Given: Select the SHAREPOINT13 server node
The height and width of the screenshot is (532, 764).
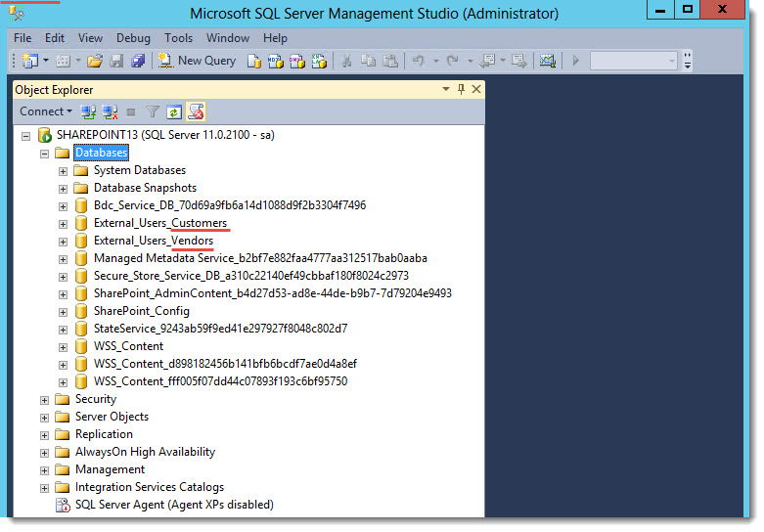Looking at the screenshot, I should click(x=165, y=135).
